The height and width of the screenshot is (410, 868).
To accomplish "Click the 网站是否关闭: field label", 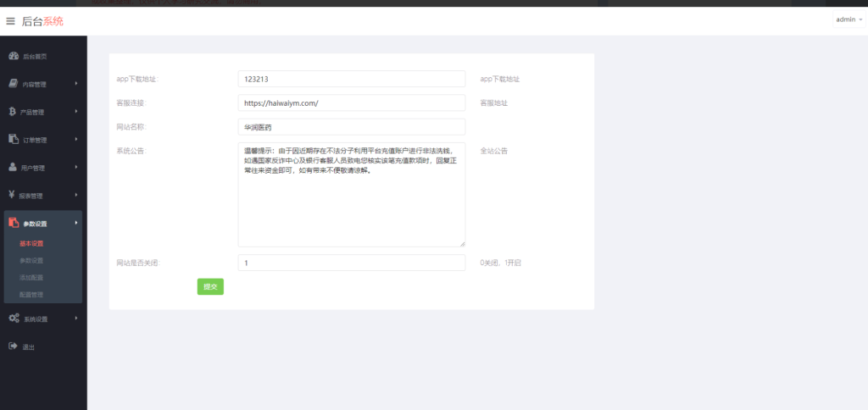I will pos(138,263).
